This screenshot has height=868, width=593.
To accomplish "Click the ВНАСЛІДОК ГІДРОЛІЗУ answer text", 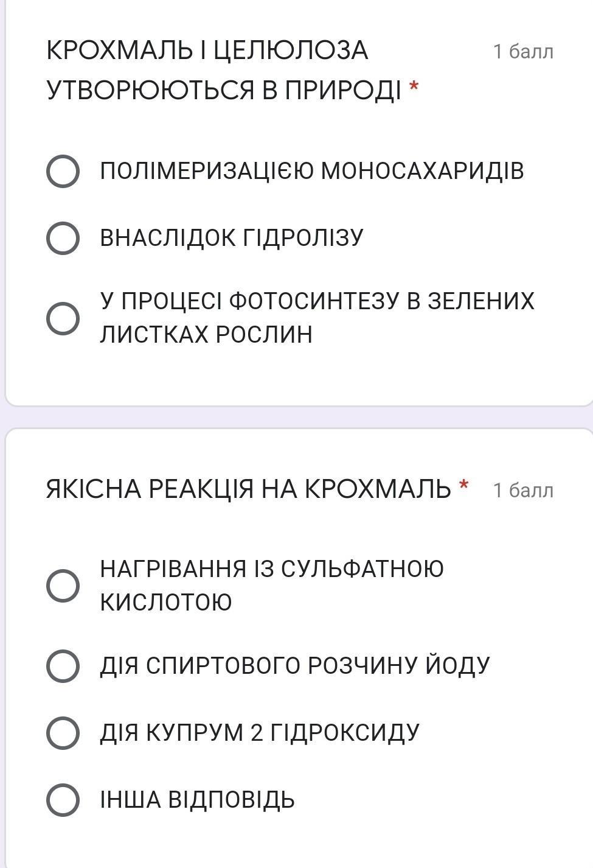I will pyautogui.click(x=231, y=237).
